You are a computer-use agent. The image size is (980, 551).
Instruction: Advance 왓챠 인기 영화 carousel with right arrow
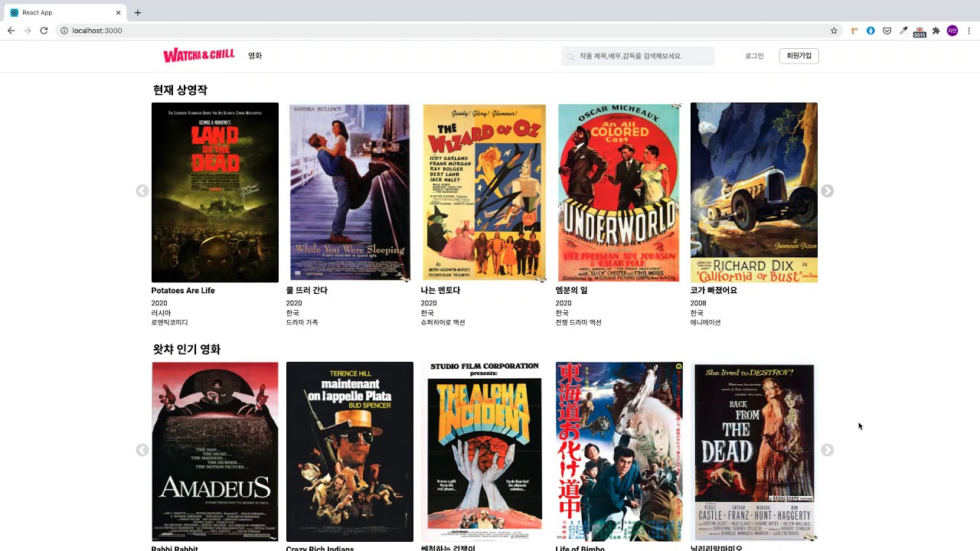coord(827,450)
